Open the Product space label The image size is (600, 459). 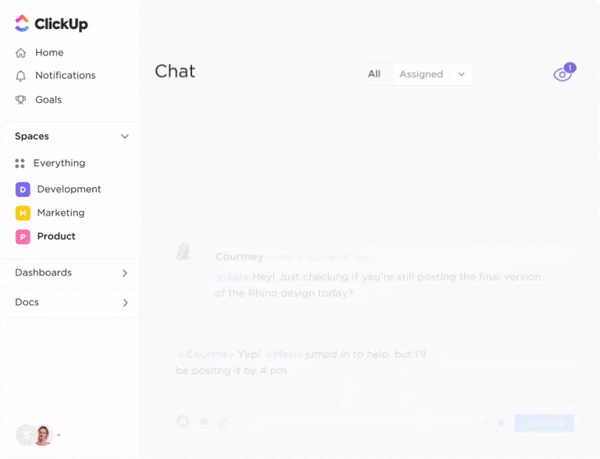pyautogui.click(x=56, y=236)
